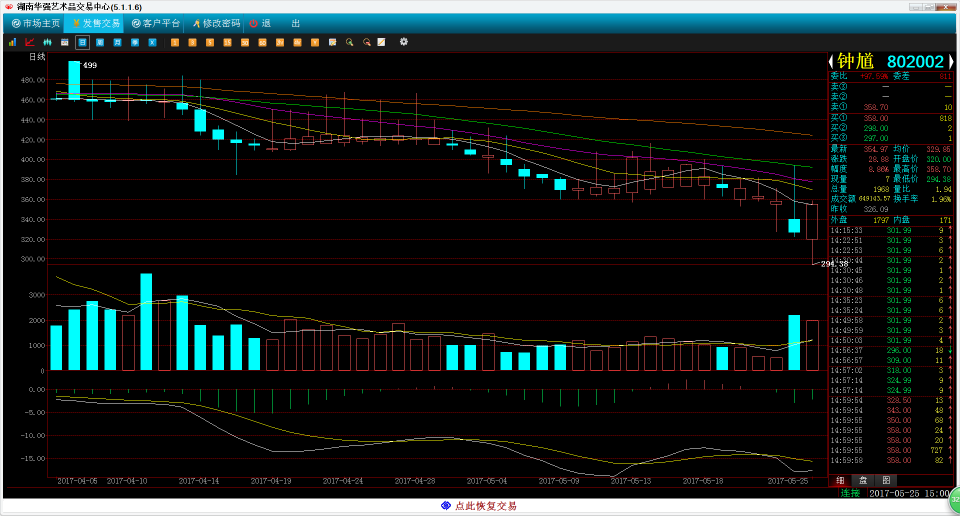
Task: Click the zoom in magnifier icon
Action: (x=349, y=42)
